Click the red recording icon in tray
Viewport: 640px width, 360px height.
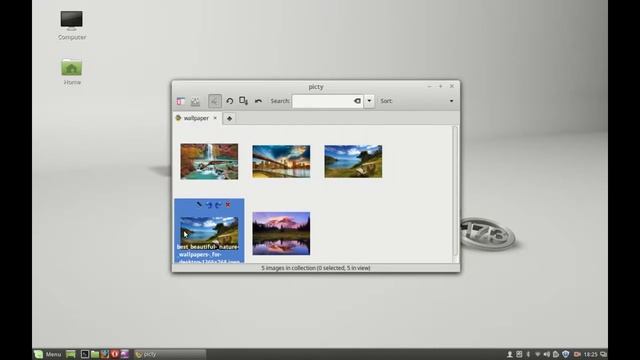pyautogui.click(x=577, y=354)
